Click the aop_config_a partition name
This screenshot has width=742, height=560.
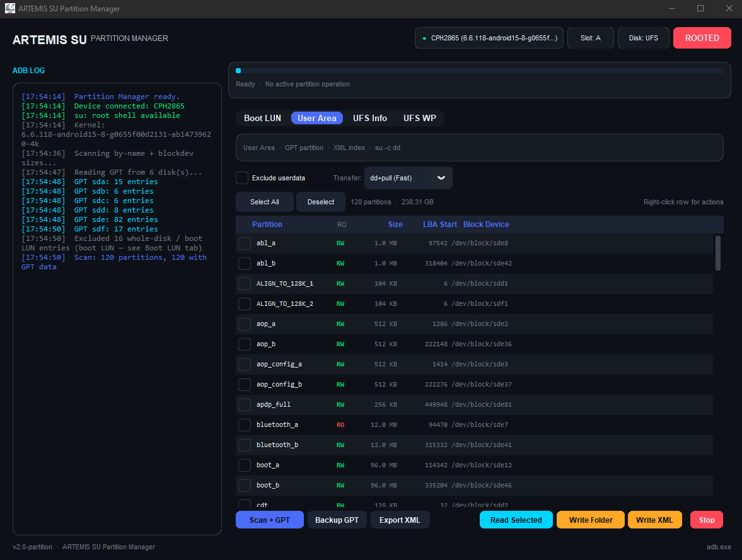pyautogui.click(x=279, y=365)
